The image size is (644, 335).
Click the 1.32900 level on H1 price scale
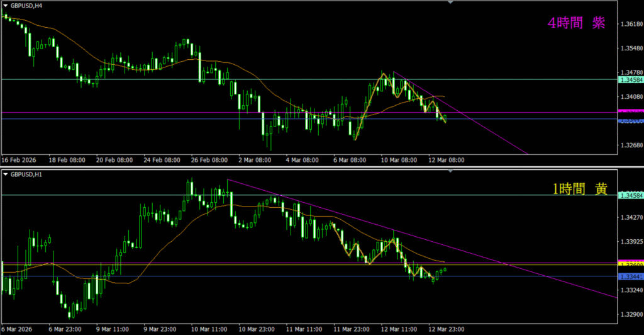[x=630, y=314]
